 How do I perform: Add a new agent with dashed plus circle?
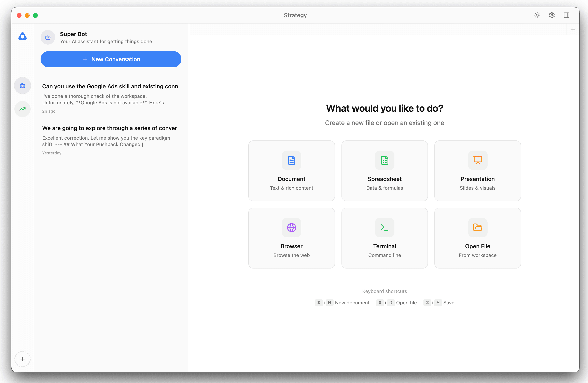coord(23,359)
